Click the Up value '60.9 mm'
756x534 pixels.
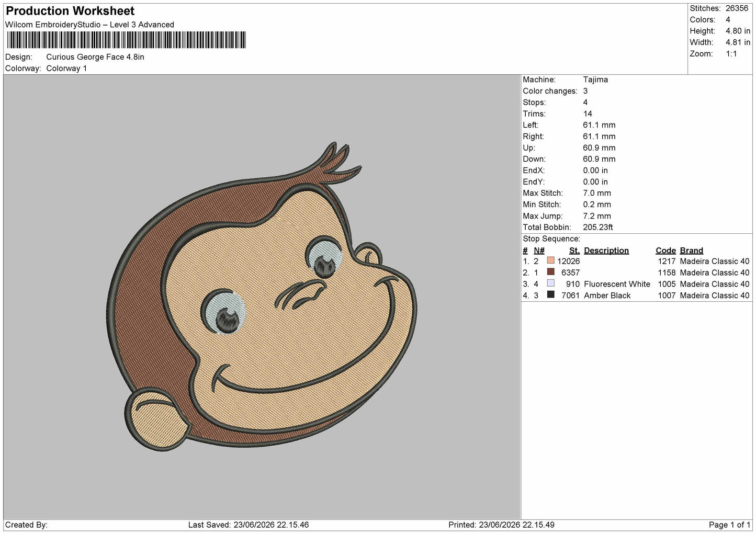point(599,148)
